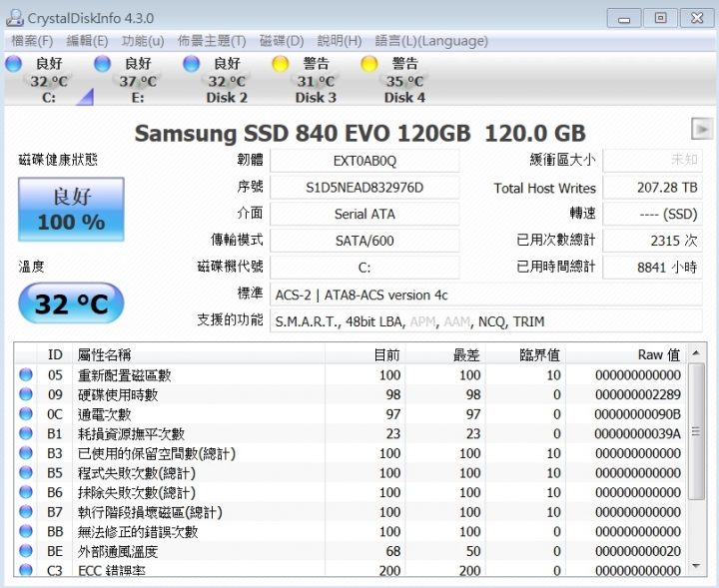719x588 pixels.
Task: Click the 屬性名稱 column header
Action: pyautogui.click(x=199, y=354)
